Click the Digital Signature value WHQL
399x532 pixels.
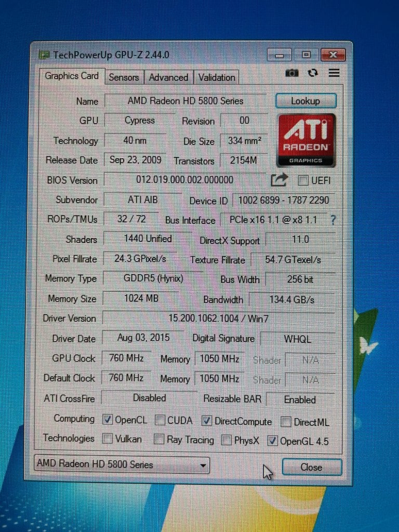[x=298, y=339]
